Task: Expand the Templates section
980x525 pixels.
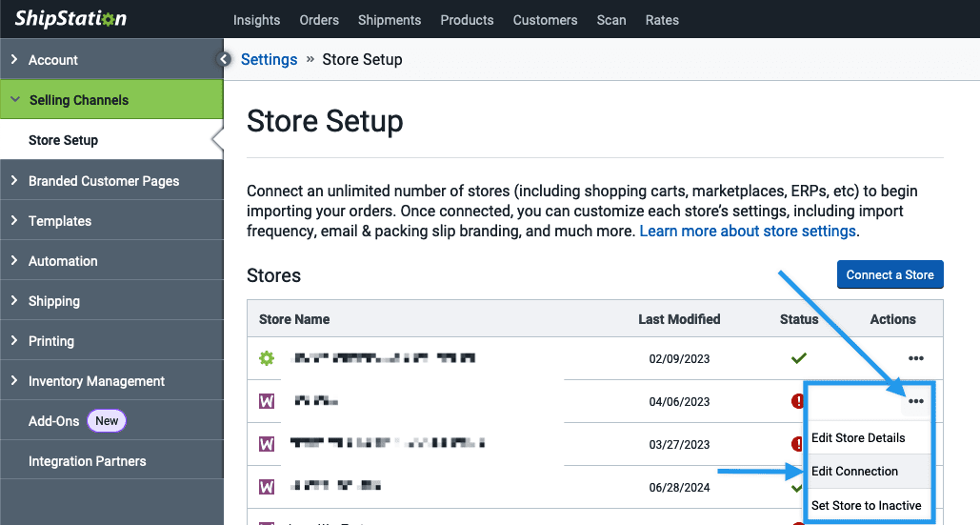Action: [x=111, y=221]
